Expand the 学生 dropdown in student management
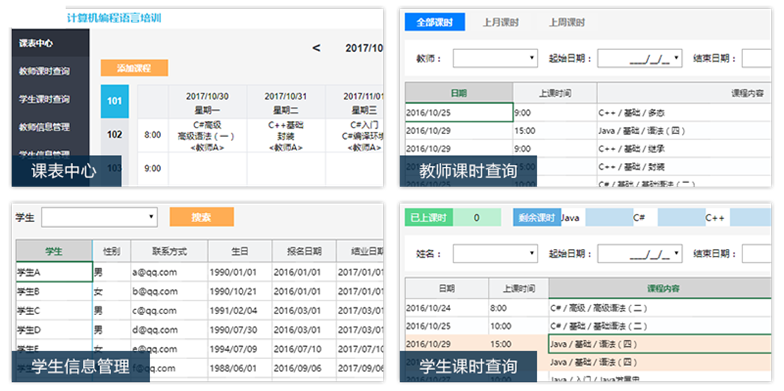This screenshot has height=391, width=784. [99, 218]
